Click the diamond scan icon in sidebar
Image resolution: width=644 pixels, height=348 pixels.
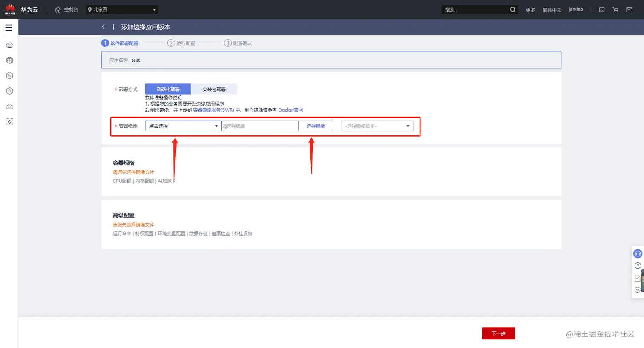click(x=9, y=122)
